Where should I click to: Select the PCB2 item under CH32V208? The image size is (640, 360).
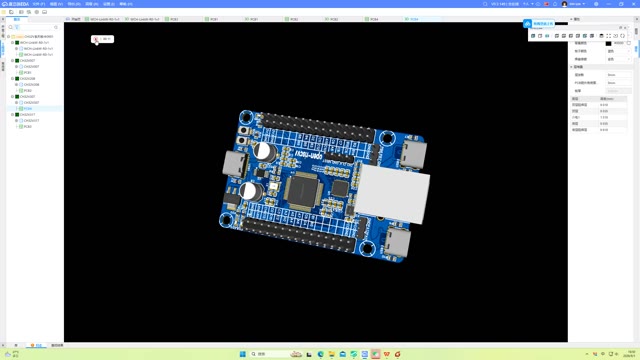coord(27,91)
